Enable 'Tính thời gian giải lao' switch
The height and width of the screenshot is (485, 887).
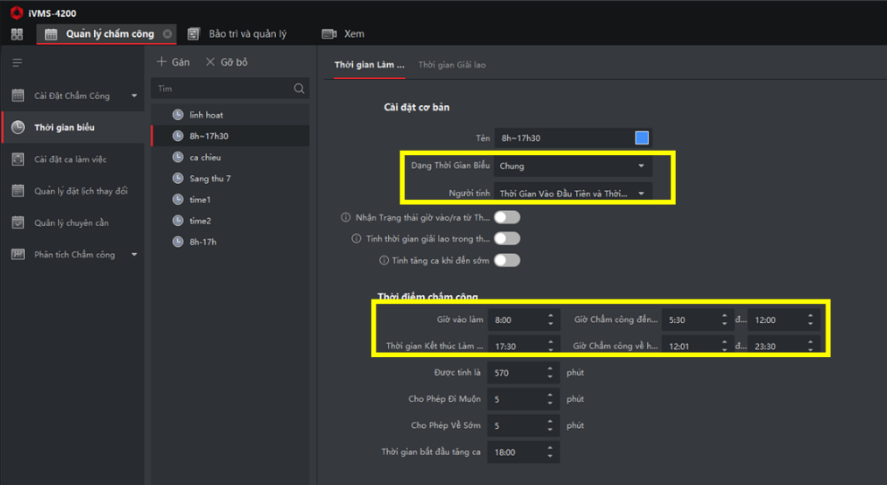coord(506,239)
